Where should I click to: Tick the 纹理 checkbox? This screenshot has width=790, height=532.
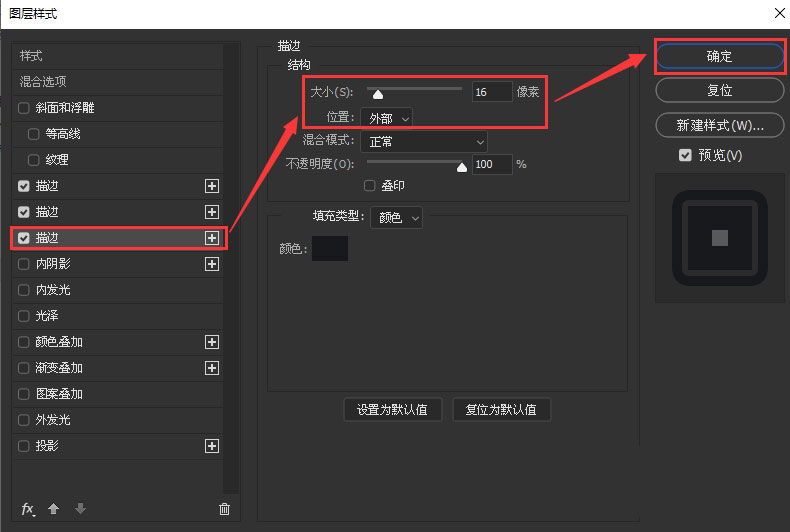click(34, 160)
